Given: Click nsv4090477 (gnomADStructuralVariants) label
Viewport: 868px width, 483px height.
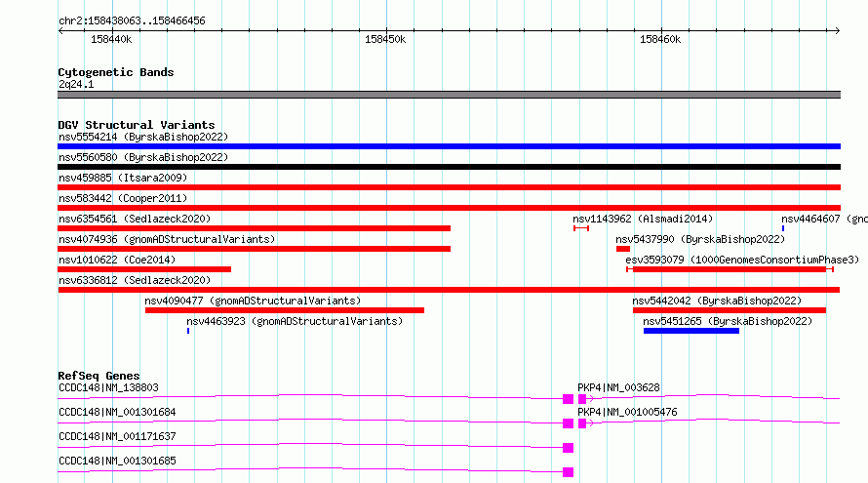Looking at the screenshot, I should [253, 301].
